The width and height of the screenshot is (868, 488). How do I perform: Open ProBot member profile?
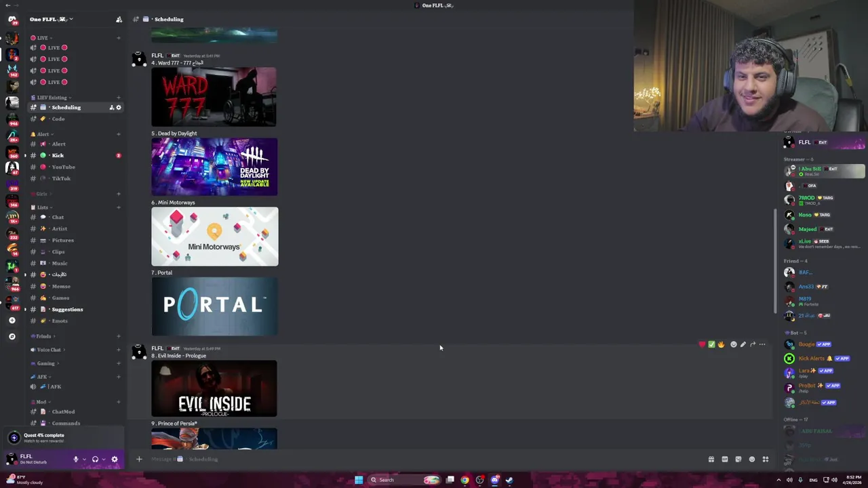click(x=825, y=387)
